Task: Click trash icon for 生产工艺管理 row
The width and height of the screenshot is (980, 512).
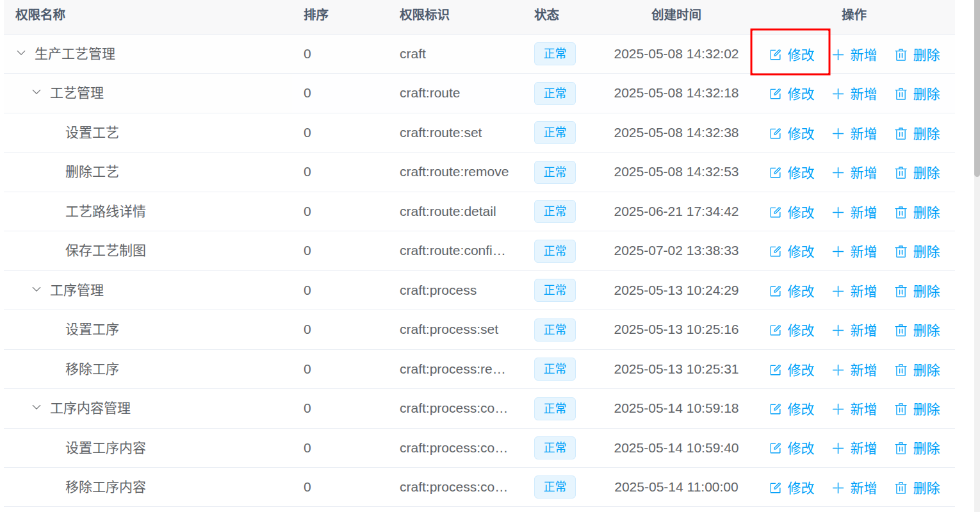Action: tap(901, 55)
